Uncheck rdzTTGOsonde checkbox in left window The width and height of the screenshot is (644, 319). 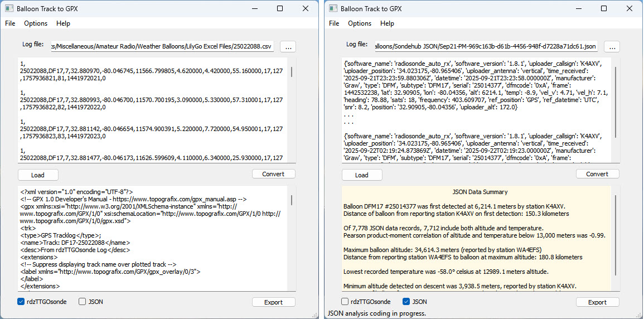(21, 302)
